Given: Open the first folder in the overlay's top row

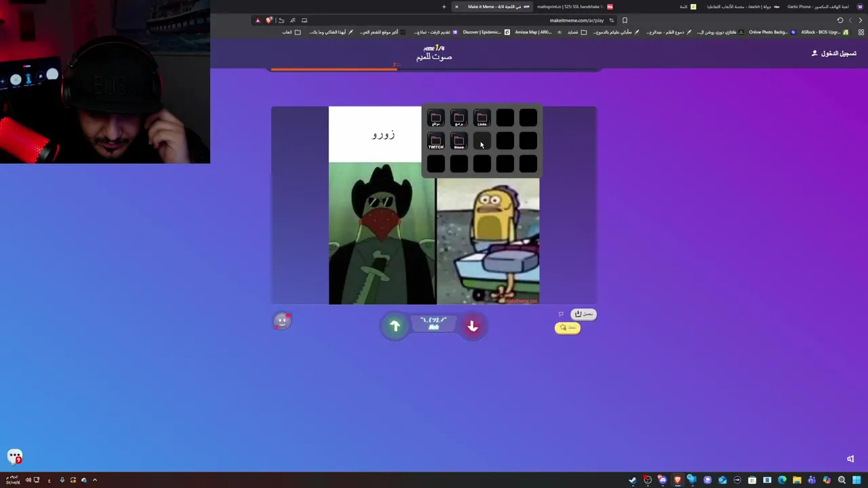Looking at the screenshot, I should (x=436, y=119).
